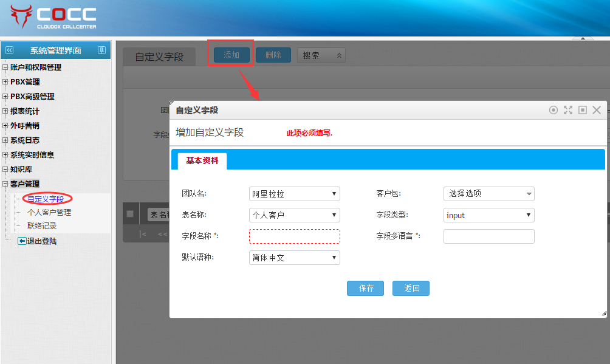
Task: Collapse the top header with up-arrow handle
Action: click(x=583, y=39)
